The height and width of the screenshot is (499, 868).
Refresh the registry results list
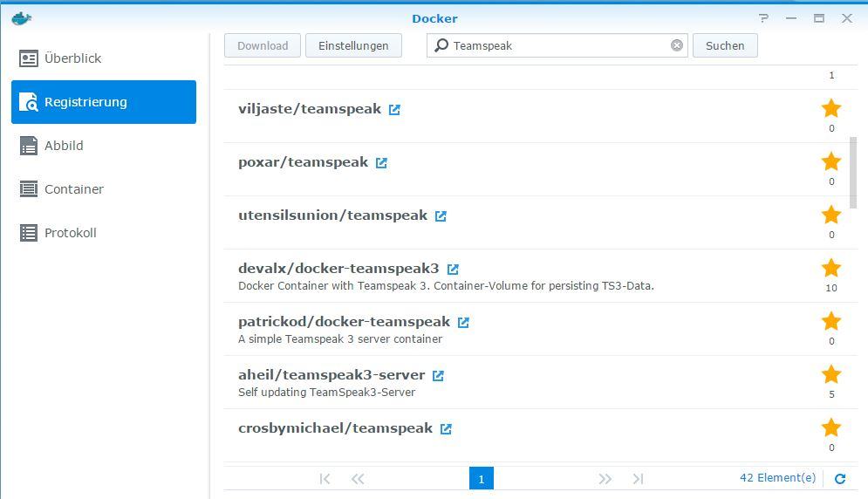tap(840, 479)
